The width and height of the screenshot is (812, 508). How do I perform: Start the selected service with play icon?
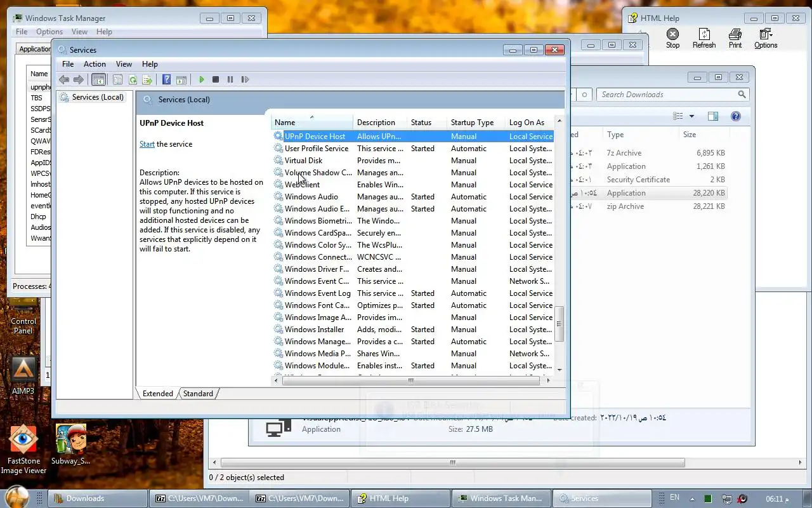pyautogui.click(x=202, y=79)
